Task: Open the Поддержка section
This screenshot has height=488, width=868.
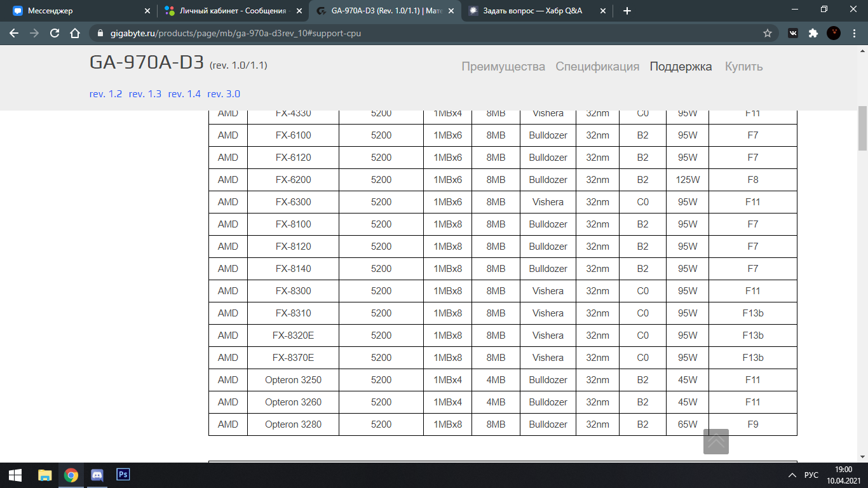Action: (681, 67)
